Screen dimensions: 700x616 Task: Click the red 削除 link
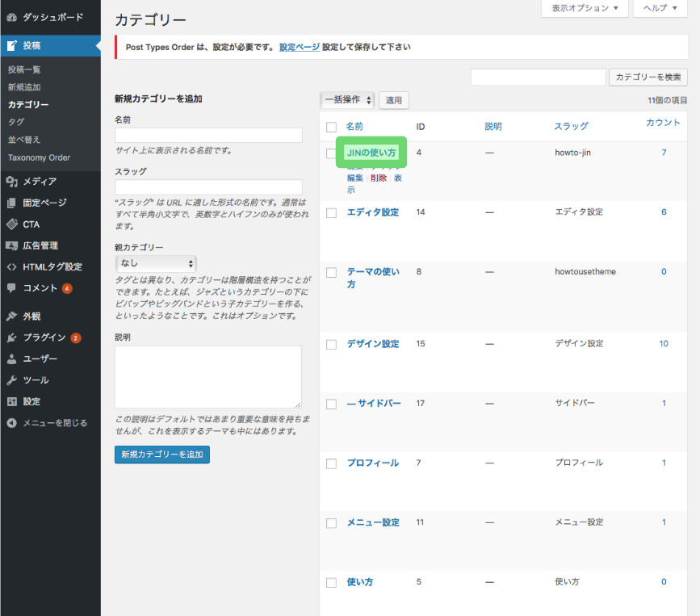point(379,178)
